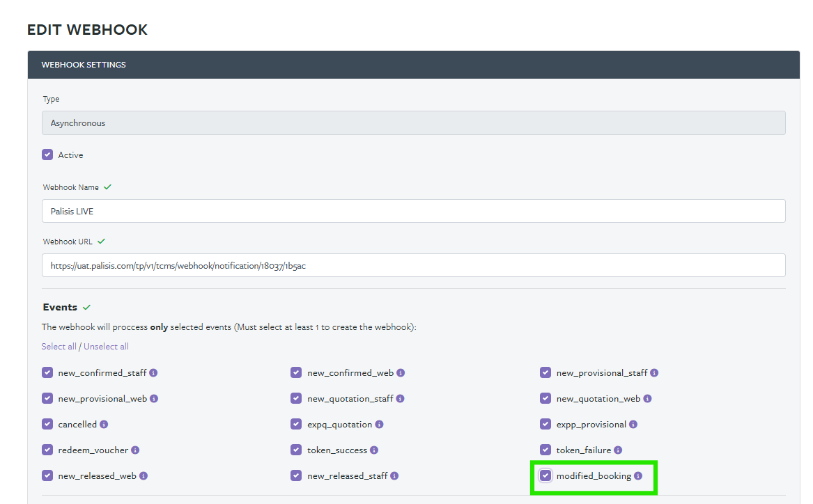Uncheck the expp_provisional event checkbox
This screenshot has height=504, width=813.
[x=545, y=424]
